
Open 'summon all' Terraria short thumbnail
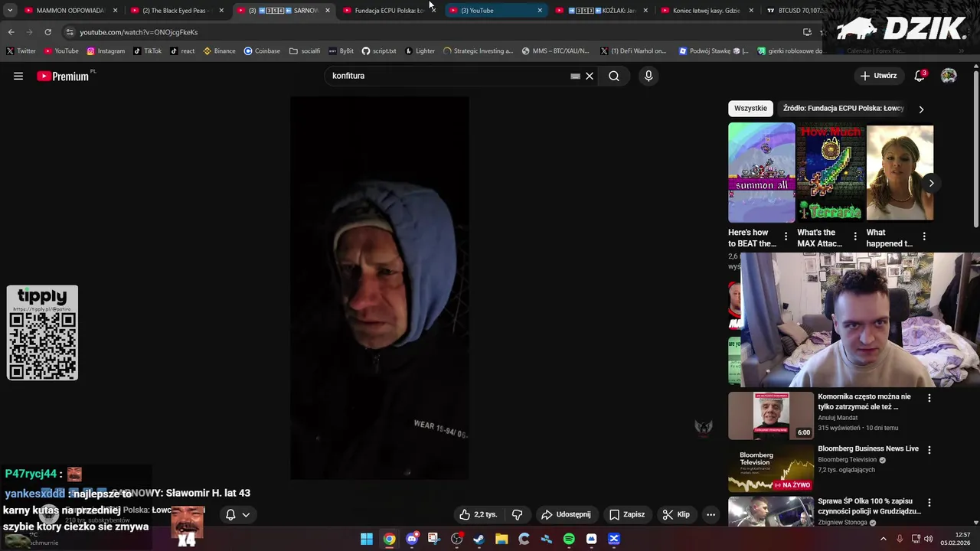coord(762,173)
